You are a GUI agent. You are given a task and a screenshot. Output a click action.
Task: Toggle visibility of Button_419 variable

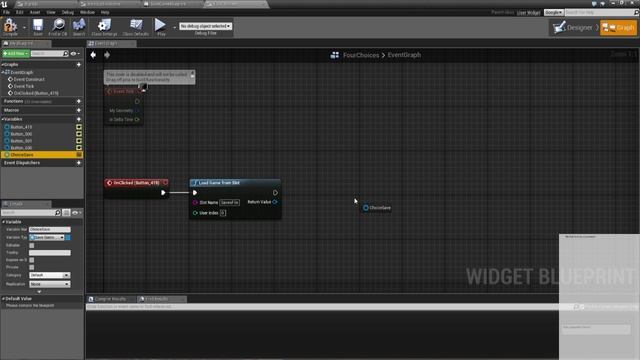coord(79,127)
